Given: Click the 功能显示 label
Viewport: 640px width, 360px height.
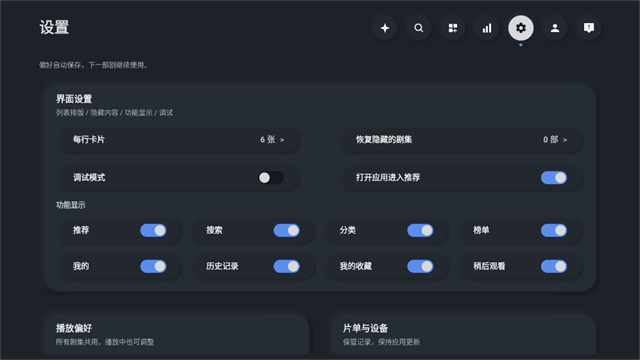Looking at the screenshot, I should coord(71,205).
